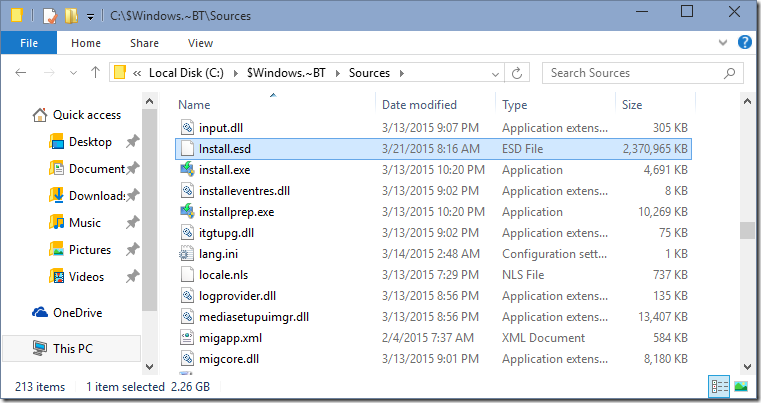The height and width of the screenshot is (403, 761).
Task: Click the Sources breadcrumb segment
Action: pyautogui.click(x=369, y=73)
